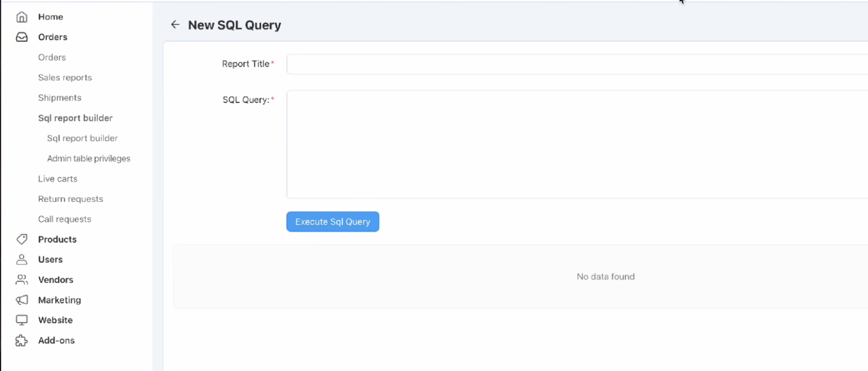Open the top-level Orders menu
Image resolution: width=868 pixels, height=371 pixels.
(53, 37)
